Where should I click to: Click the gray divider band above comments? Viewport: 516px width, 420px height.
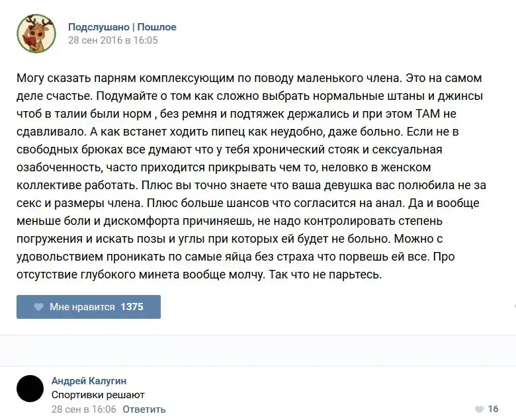click(258, 349)
